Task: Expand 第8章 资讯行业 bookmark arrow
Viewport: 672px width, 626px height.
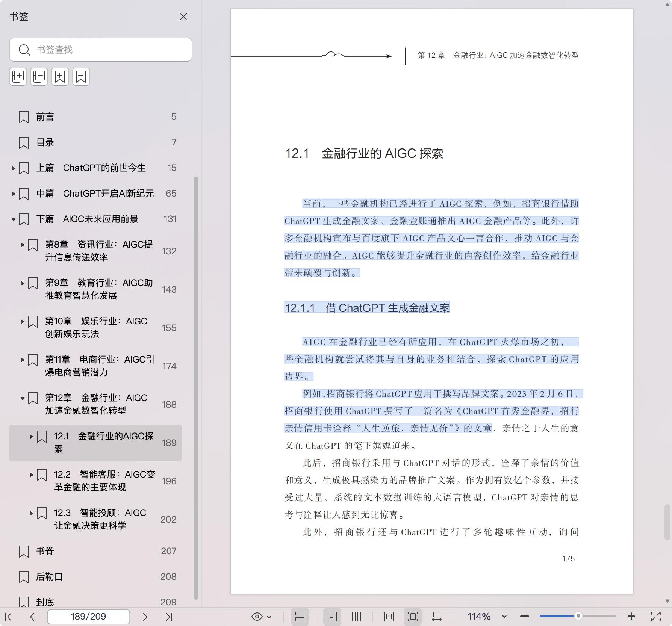Action: pos(23,245)
